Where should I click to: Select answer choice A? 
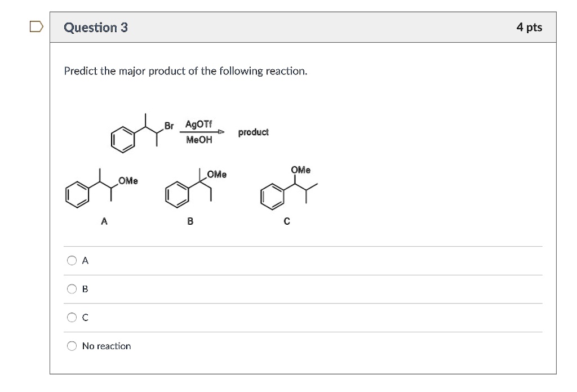point(72,260)
